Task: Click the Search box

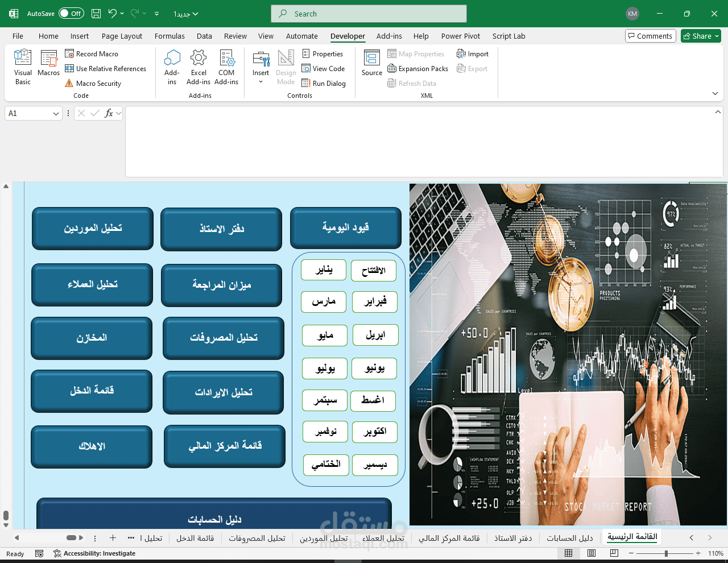Action: (369, 14)
